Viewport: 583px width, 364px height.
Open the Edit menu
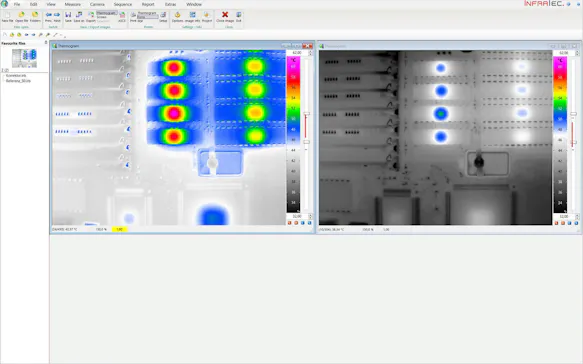coord(33,4)
